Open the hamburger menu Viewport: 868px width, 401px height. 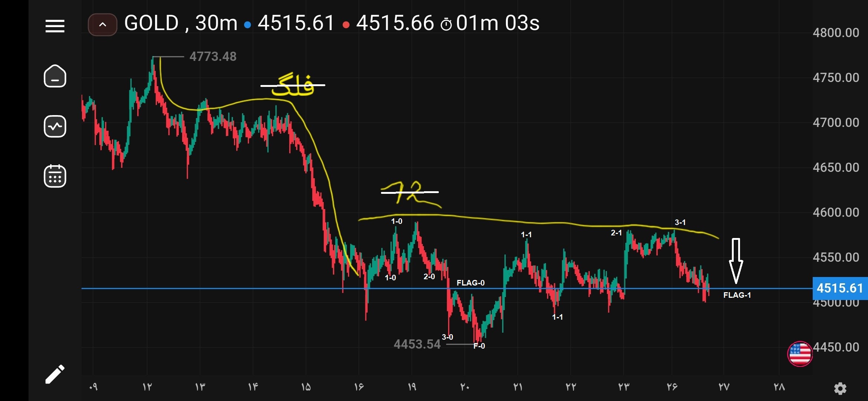(55, 26)
